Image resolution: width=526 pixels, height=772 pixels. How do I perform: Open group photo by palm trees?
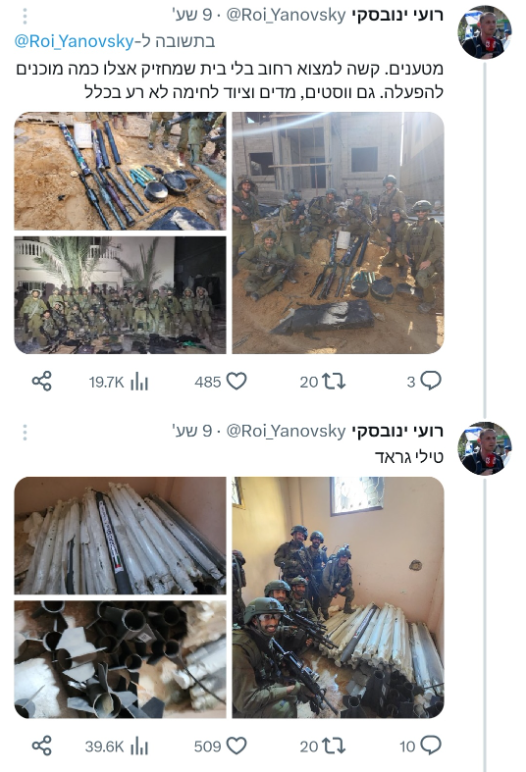click(x=120, y=295)
